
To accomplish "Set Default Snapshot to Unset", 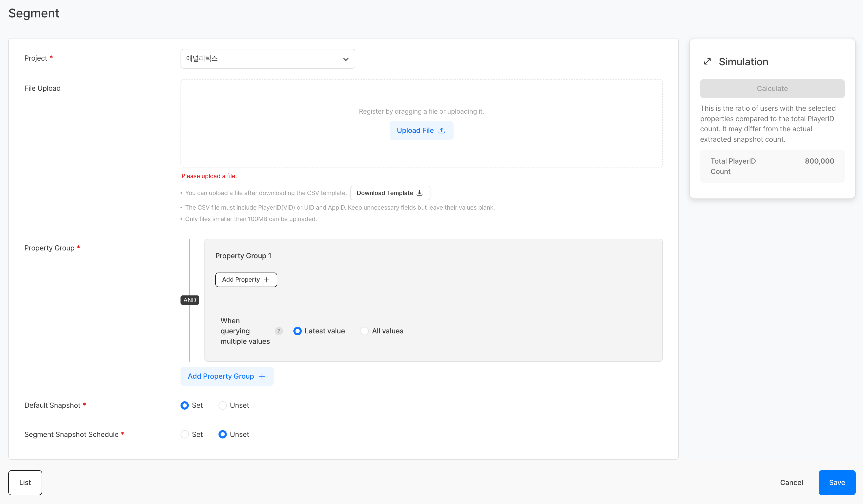I will [223, 405].
